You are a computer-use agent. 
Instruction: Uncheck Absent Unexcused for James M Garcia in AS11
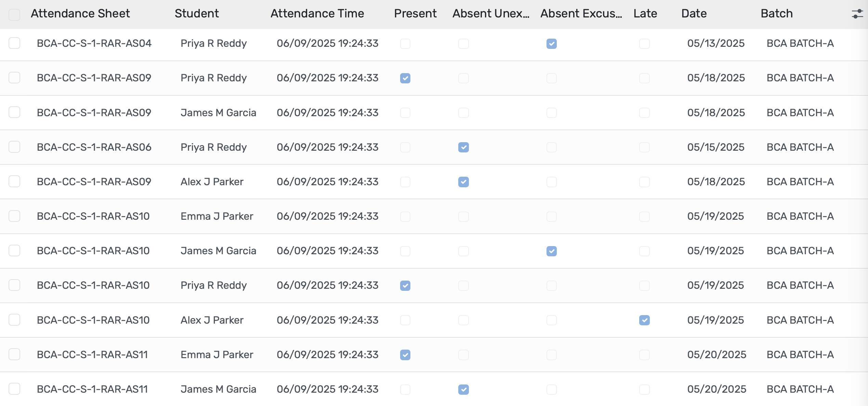463,390
